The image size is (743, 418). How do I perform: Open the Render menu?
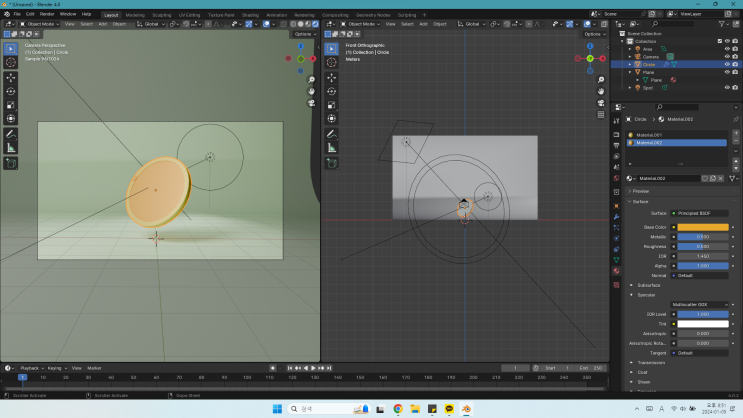(47, 14)
